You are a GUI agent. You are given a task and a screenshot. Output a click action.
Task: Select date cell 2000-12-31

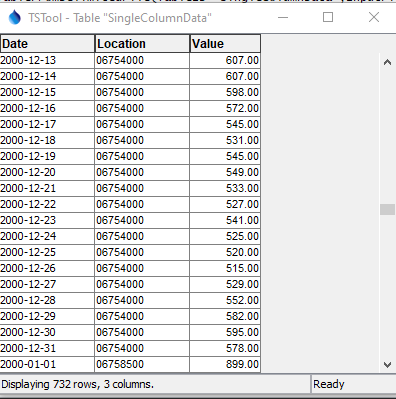pyautogui.click(x=47, y=348)
